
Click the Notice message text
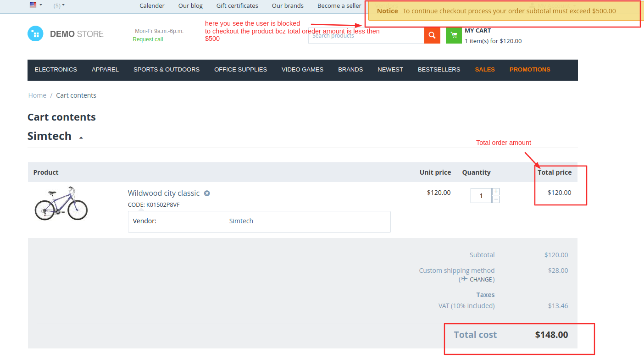pyautogui.click(x=509, y=11)
